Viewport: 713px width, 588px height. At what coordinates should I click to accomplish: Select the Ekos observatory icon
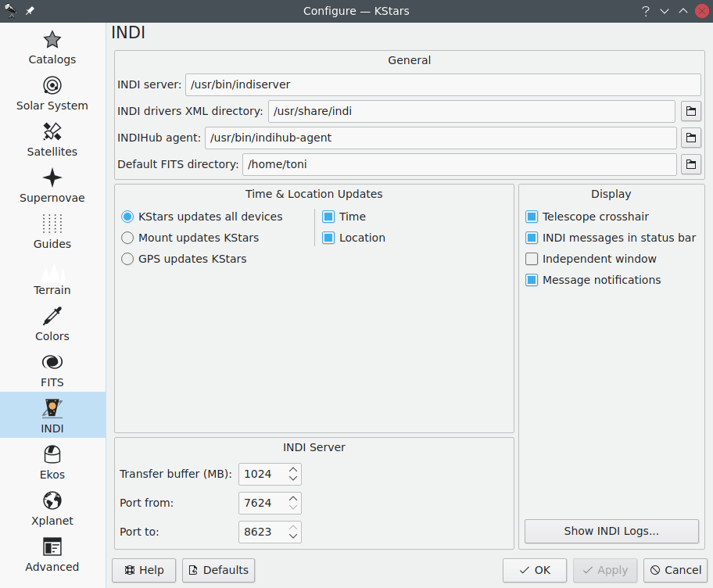click(52, 463)
